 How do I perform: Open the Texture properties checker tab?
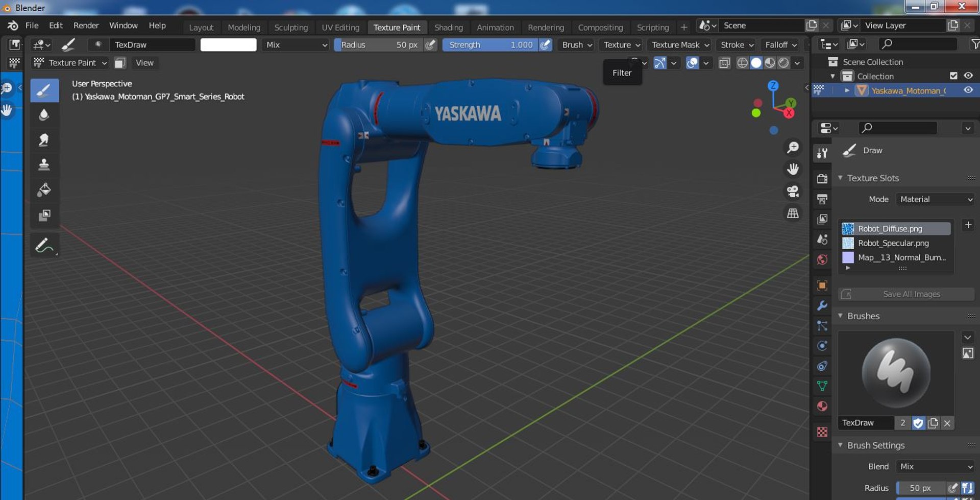point(822,432)
